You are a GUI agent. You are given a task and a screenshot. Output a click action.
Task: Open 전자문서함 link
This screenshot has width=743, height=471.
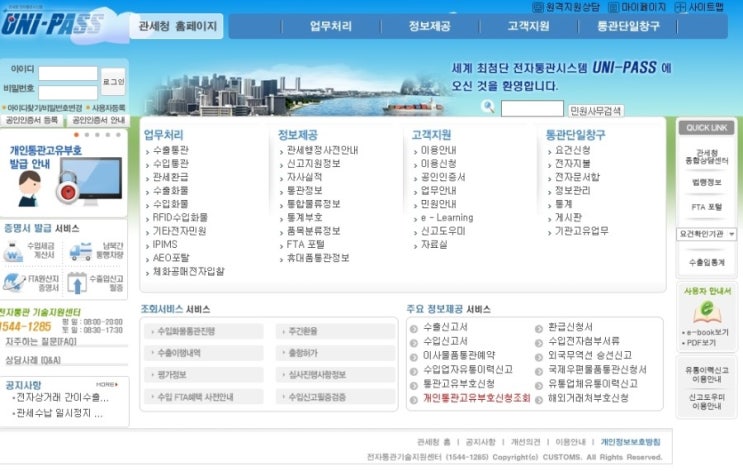[577, 177]
